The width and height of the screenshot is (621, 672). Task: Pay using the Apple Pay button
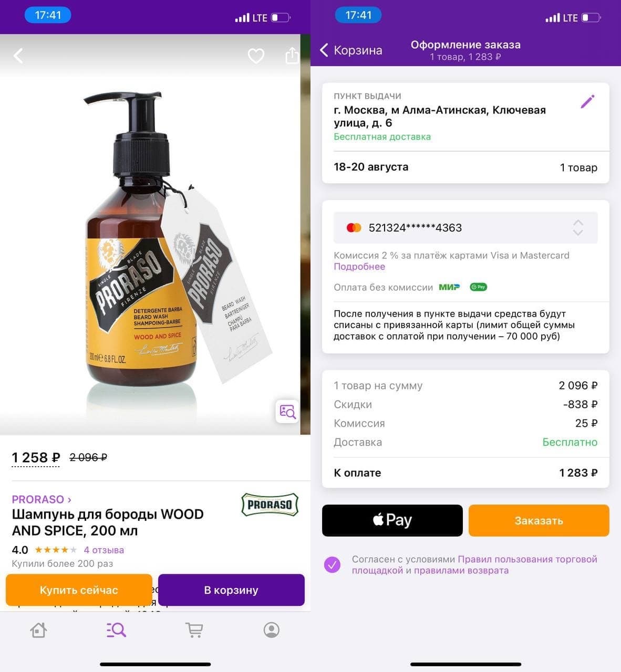pos(392,520)
